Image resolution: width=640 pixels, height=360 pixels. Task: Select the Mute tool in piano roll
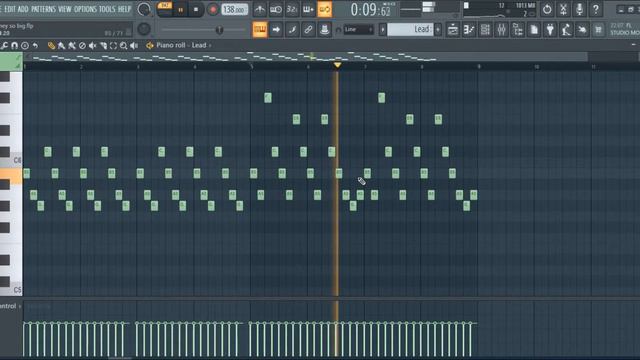[x=93, y=46]
